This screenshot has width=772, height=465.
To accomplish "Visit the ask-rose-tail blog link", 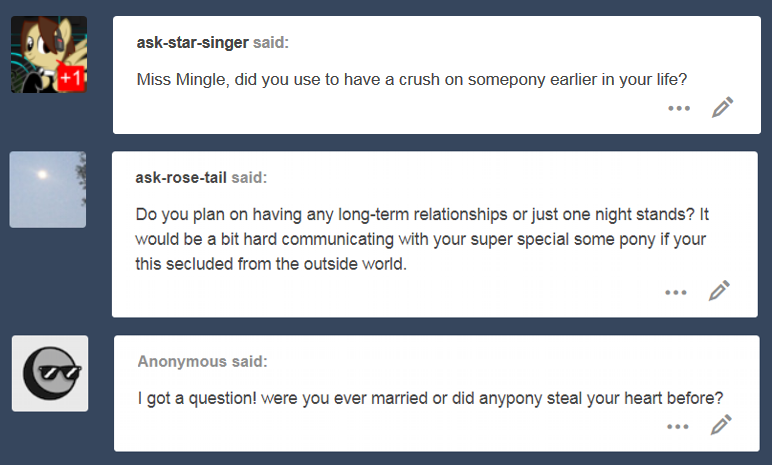I will 181,178.
